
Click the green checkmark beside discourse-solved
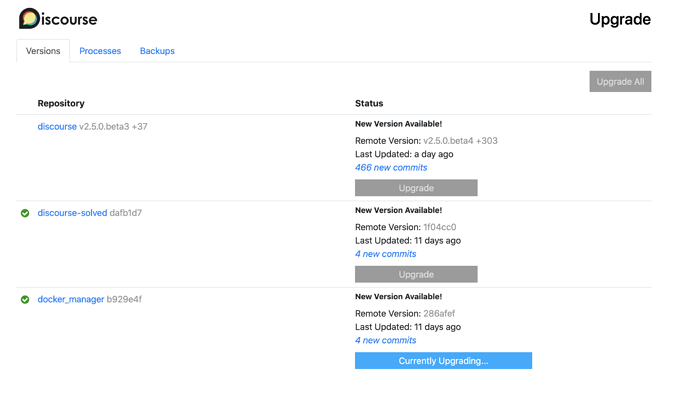click(25, 213)
